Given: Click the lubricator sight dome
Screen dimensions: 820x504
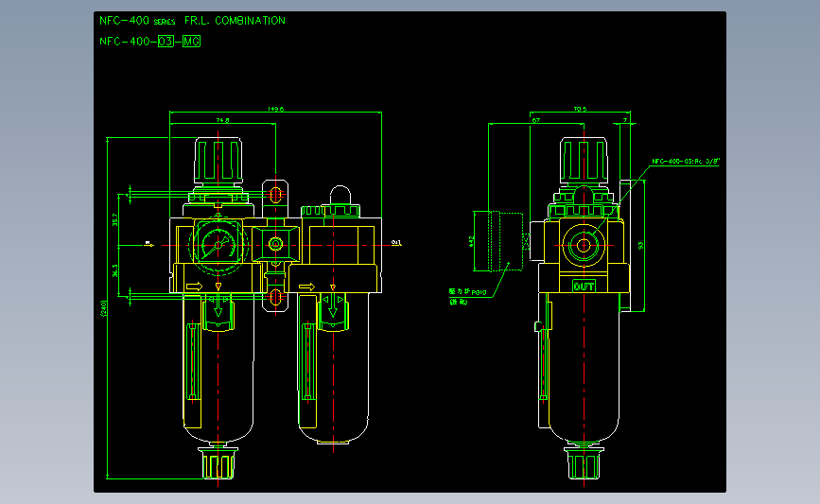Looking at the screenshot, I should coord(340,196).
